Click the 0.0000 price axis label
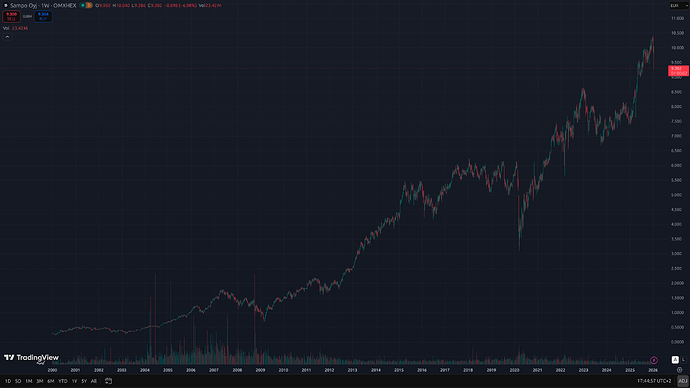Image resolution: width=690 pixels, height=388 pixels. (x=677, y=342)
